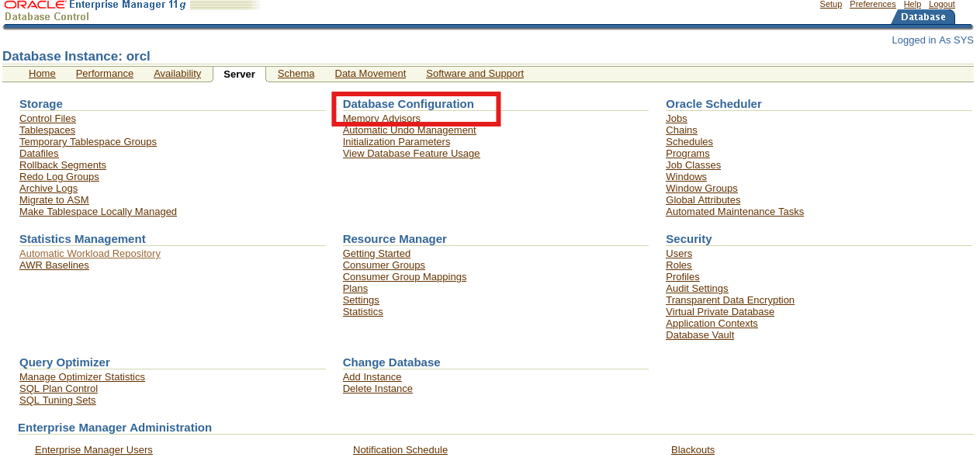Click Global Attributes link

(x=703, y=200)
